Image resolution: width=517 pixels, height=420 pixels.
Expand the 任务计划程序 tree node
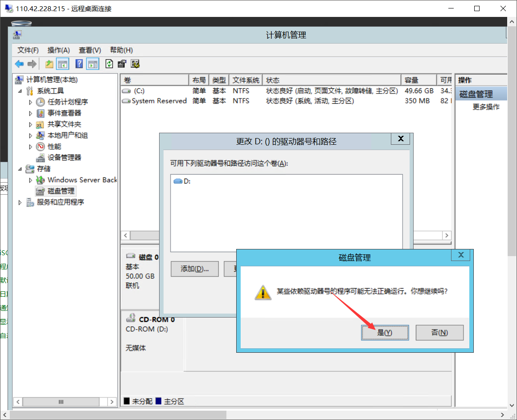30,102
